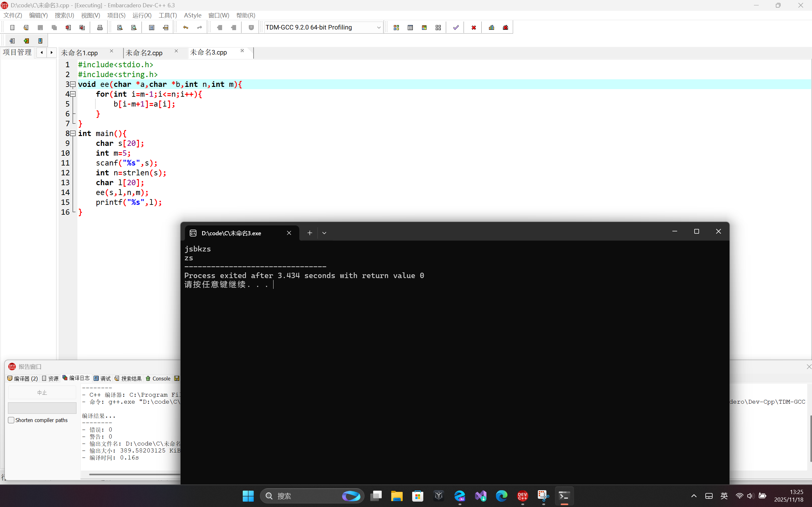
Task: Click the New file toolbar icon
Action: coord(12,28)
